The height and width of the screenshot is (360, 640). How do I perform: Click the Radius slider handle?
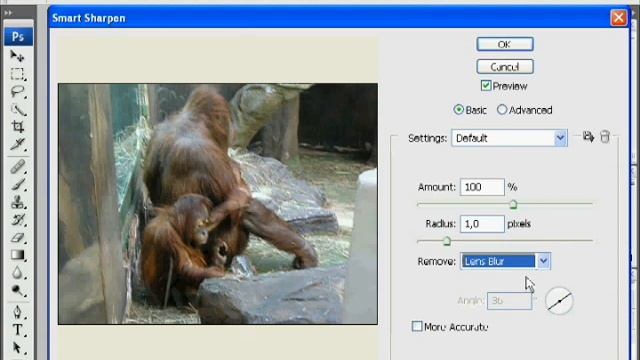click(x=447, y=241)
